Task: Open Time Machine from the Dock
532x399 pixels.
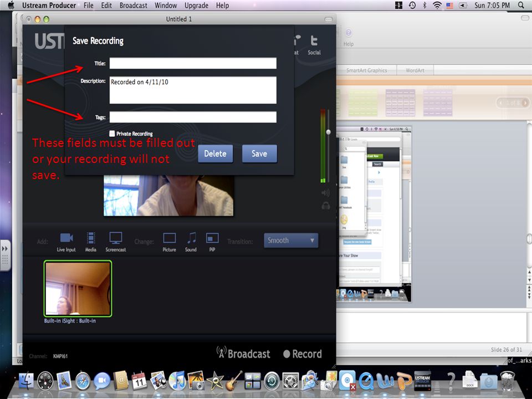Action: (272, 381)
